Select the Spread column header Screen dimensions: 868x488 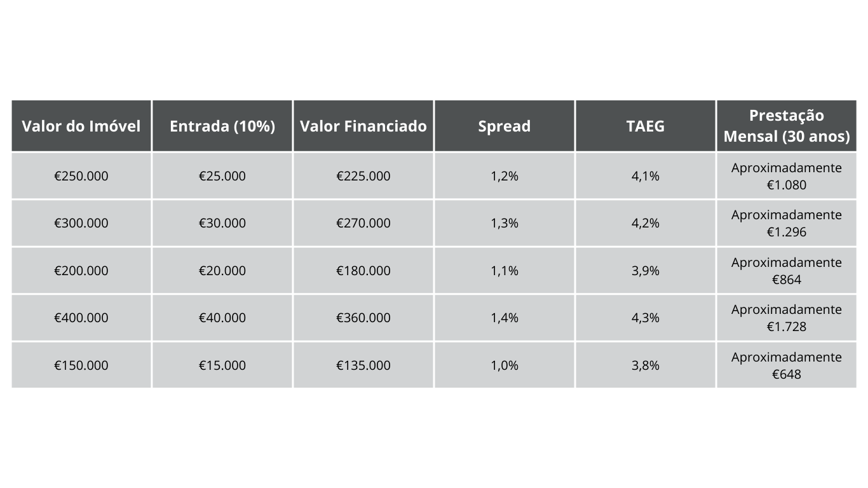505,126
